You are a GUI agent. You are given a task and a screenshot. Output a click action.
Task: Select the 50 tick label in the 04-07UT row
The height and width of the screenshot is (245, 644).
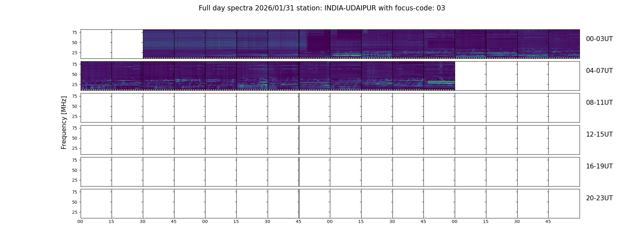(75, 74)
